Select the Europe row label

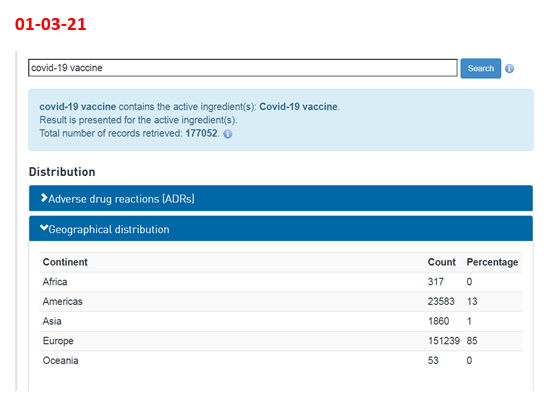(x=58, y=341)
